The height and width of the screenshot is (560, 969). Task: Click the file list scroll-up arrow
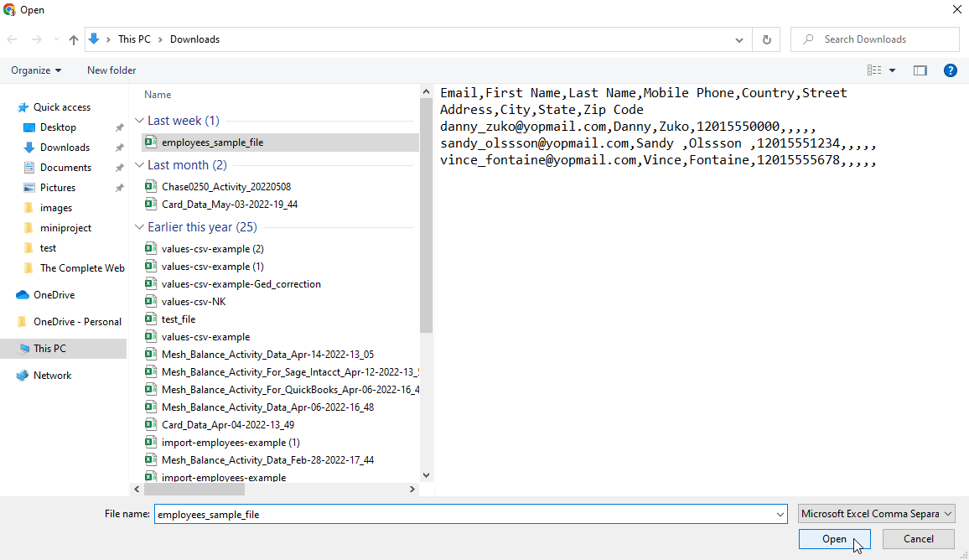[426, 91]
